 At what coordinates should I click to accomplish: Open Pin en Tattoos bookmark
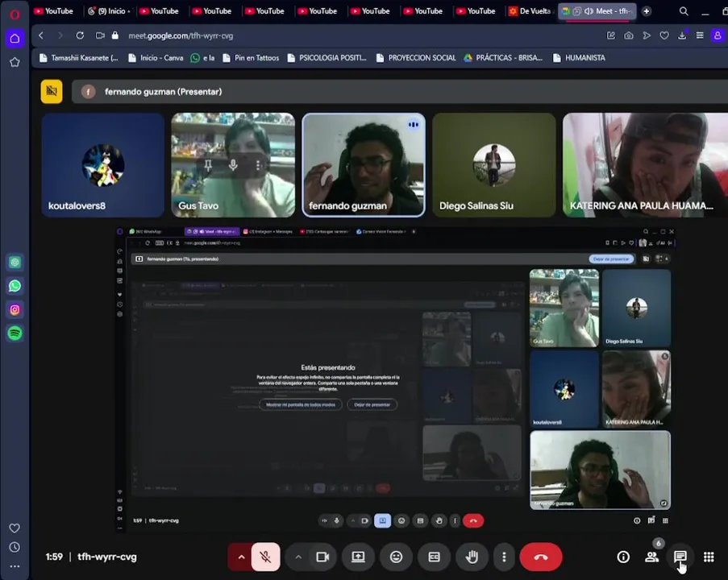tap(252, 58)
